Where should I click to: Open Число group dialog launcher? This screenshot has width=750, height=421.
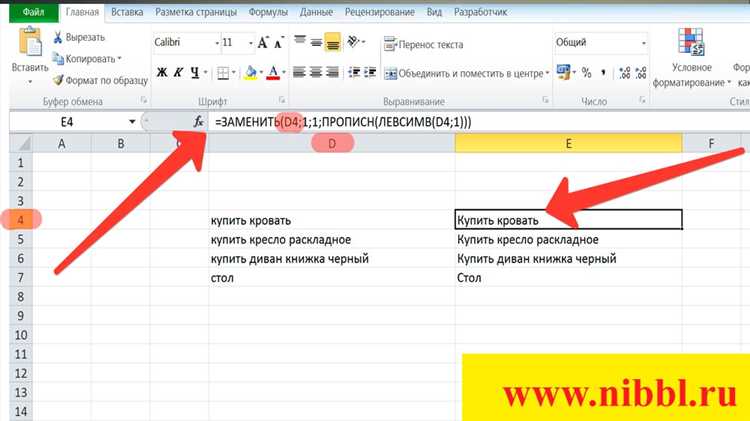642,100
